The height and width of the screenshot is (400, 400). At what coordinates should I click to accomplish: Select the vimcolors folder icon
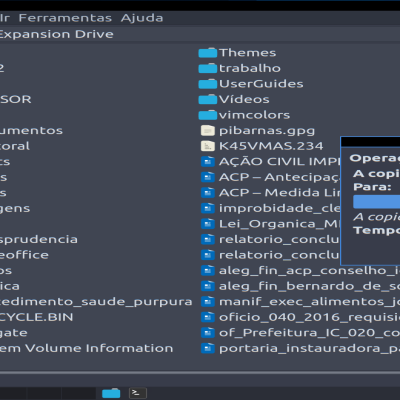[208, 115]
